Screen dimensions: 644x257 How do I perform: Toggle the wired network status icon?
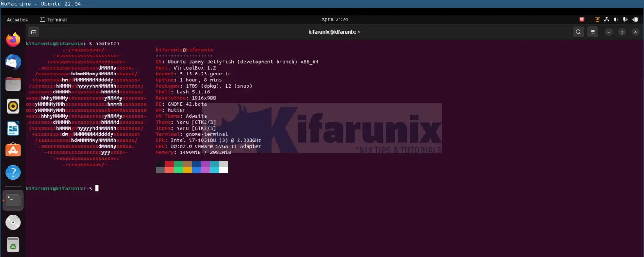607,19
